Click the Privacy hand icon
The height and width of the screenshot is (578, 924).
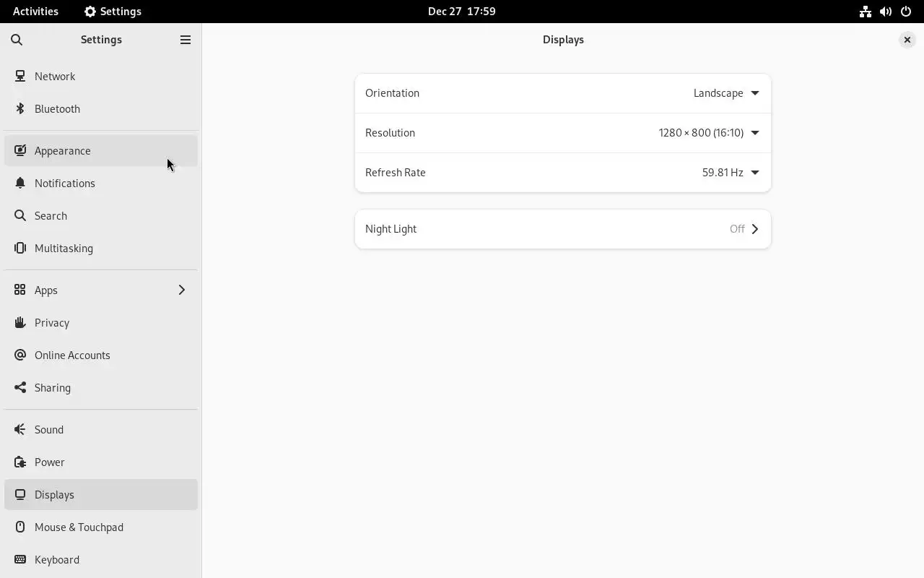pyautogui.click(x=20, y=322)
